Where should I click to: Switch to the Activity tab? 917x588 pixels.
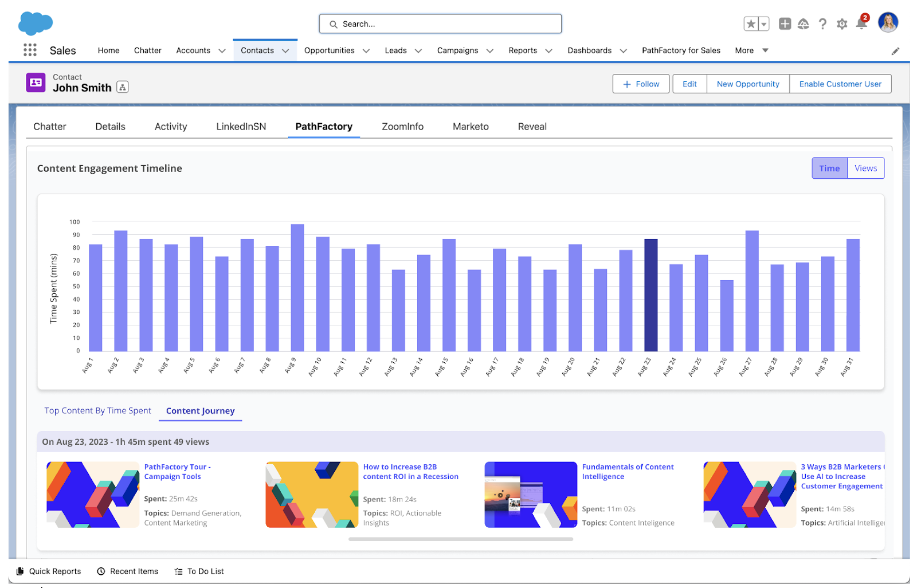[171, 127]
